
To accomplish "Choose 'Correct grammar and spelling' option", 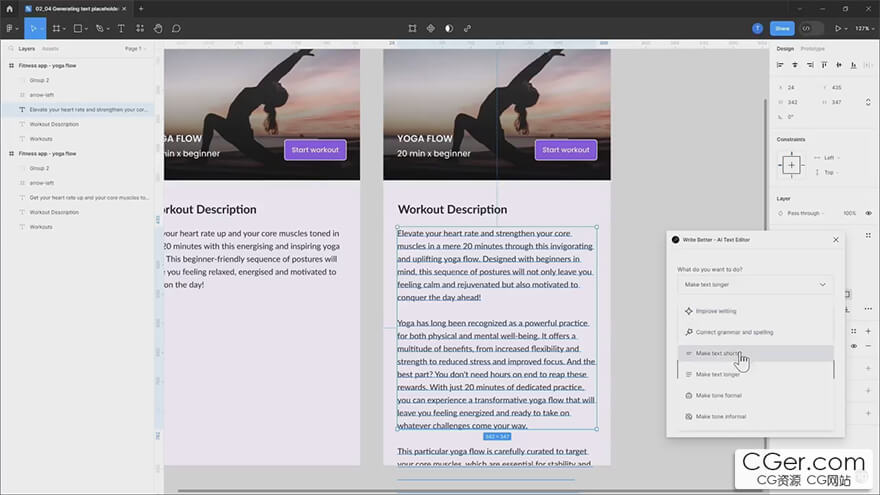I will coord(755,332).
